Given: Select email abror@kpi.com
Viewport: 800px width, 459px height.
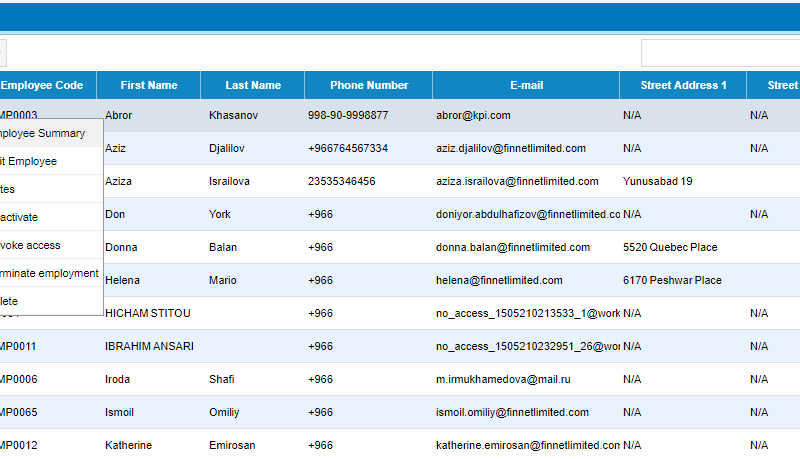Looking at the screenshot, I should pyautogui.click(x=473, y=115).
